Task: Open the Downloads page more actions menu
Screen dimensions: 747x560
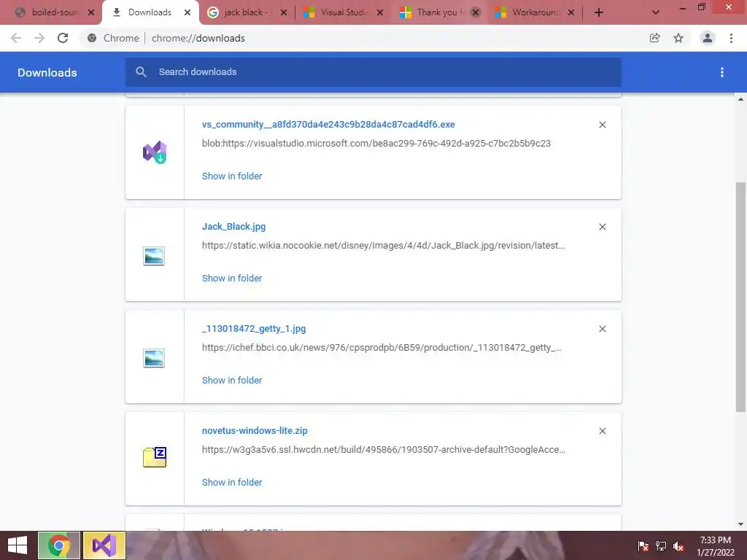Action: 722,72
